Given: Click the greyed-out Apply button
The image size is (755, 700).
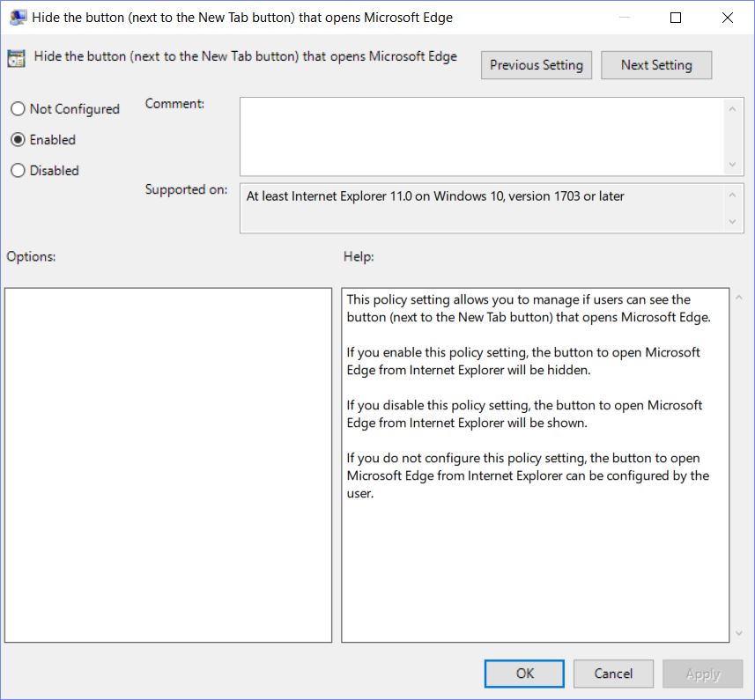Looking at the screenshot, I should coord(702,674).
